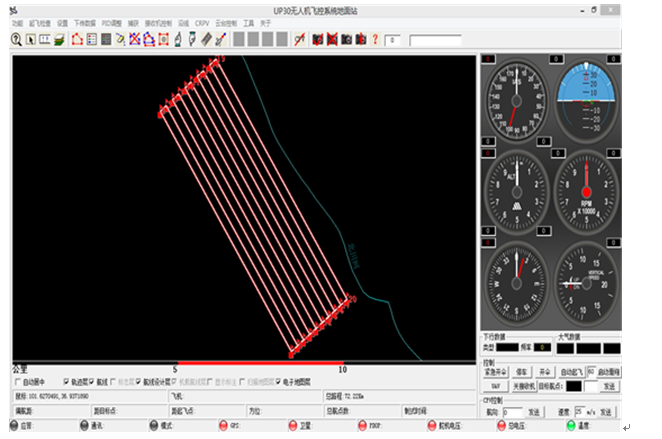Open the green map layers icon
Image resolution: width=662 pixels, height=439 pixels.
59,40
